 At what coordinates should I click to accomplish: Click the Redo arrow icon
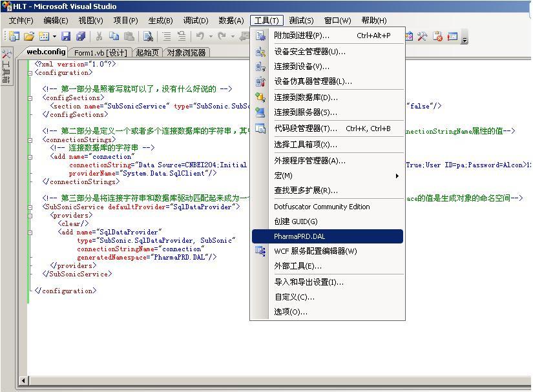(x=222, y=36)
